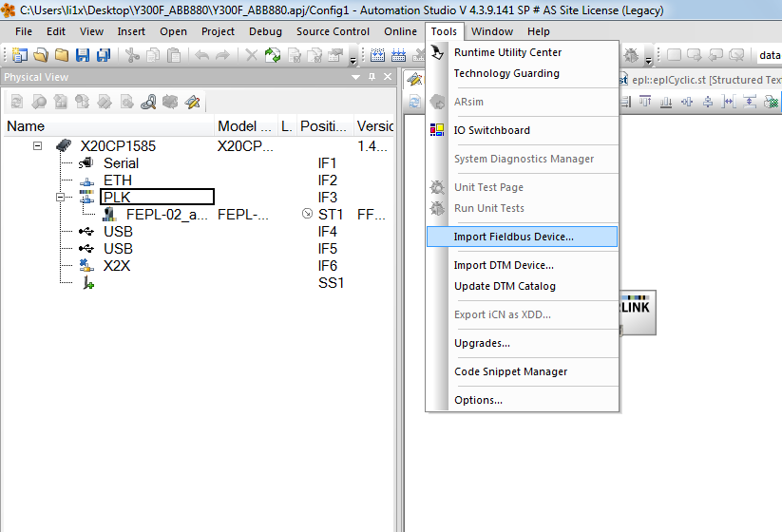Click the magnifier search icon in Physical View
782x532 pixels.
[x=148, y=103]
